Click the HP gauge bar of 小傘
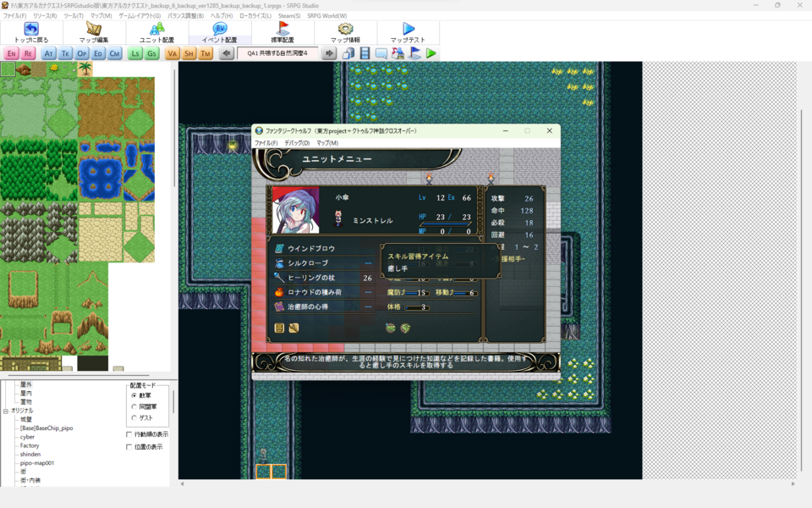Image resolution: width=812 pixels, height=508 pixels. tap(446, 224)
